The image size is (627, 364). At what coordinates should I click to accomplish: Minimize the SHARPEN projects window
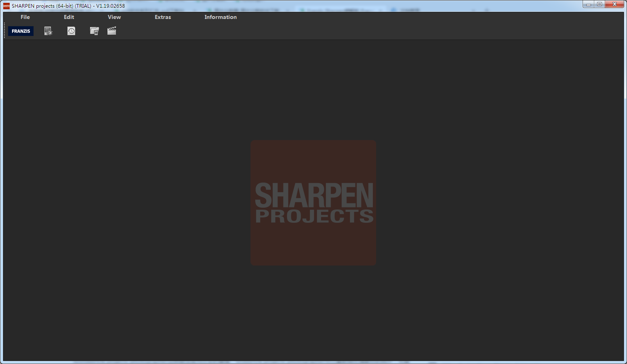(x=588, y=4)
